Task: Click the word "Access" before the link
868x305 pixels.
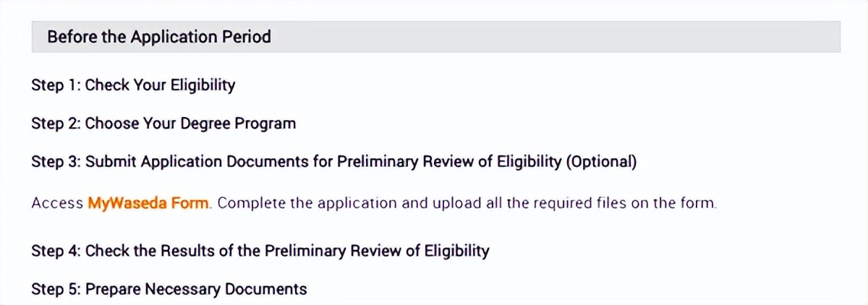Action: [x=56, y=203]
